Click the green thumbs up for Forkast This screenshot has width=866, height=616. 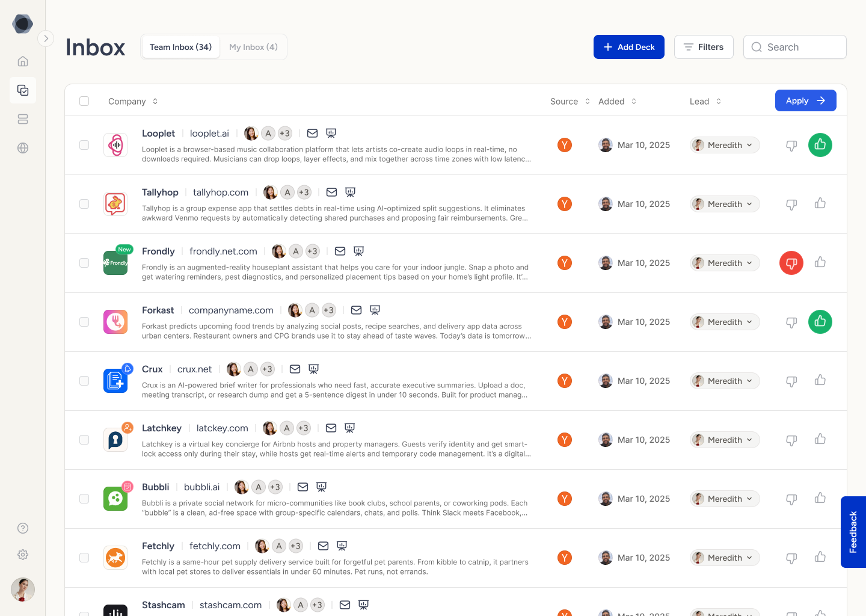point(820,322)
